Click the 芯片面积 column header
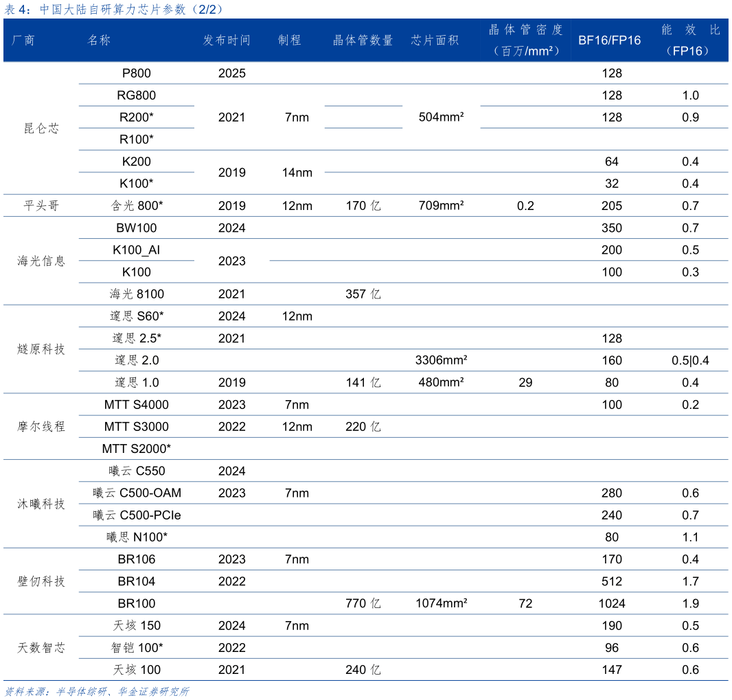Viewport: 732px width, 700px height. click(435, 40)
